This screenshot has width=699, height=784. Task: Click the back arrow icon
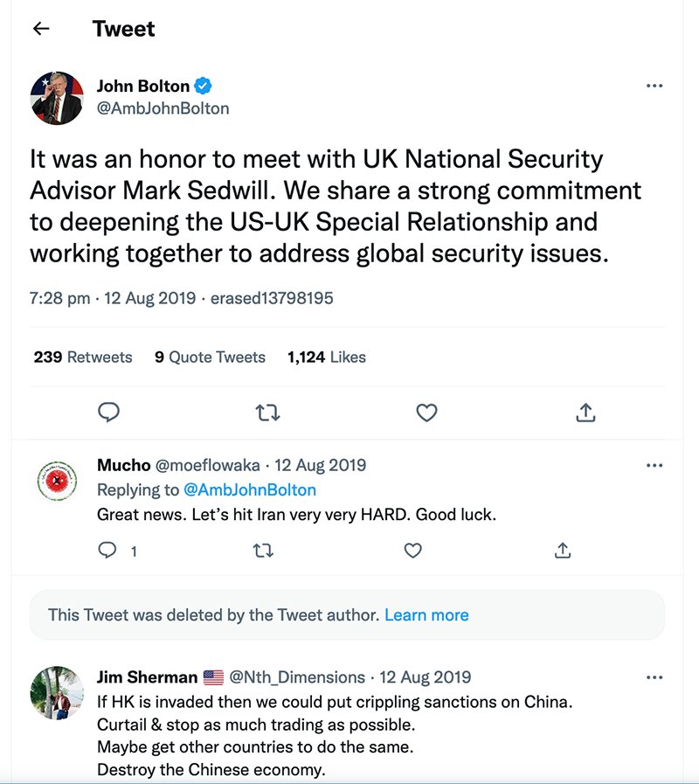40,29
